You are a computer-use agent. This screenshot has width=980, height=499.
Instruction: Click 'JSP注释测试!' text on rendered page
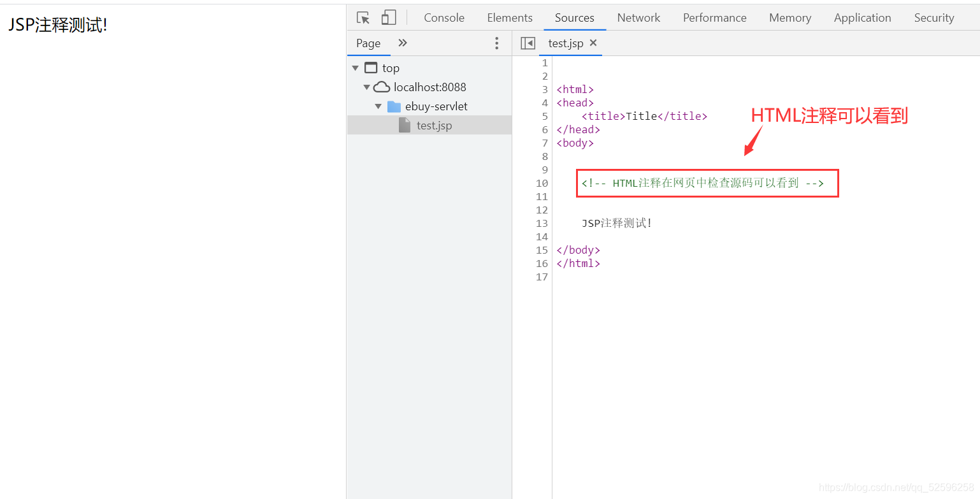pyautogui.click(x=57, y=25)
